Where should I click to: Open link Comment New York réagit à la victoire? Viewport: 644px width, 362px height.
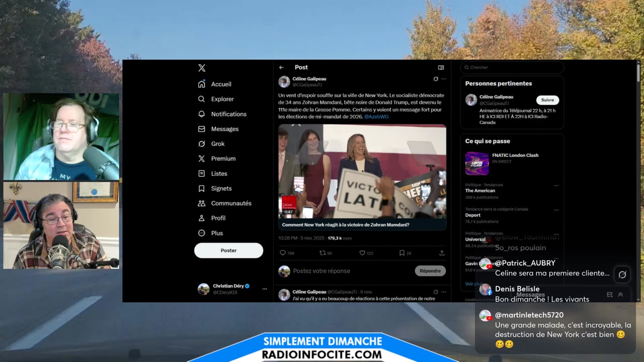click(x=346, y=225)
